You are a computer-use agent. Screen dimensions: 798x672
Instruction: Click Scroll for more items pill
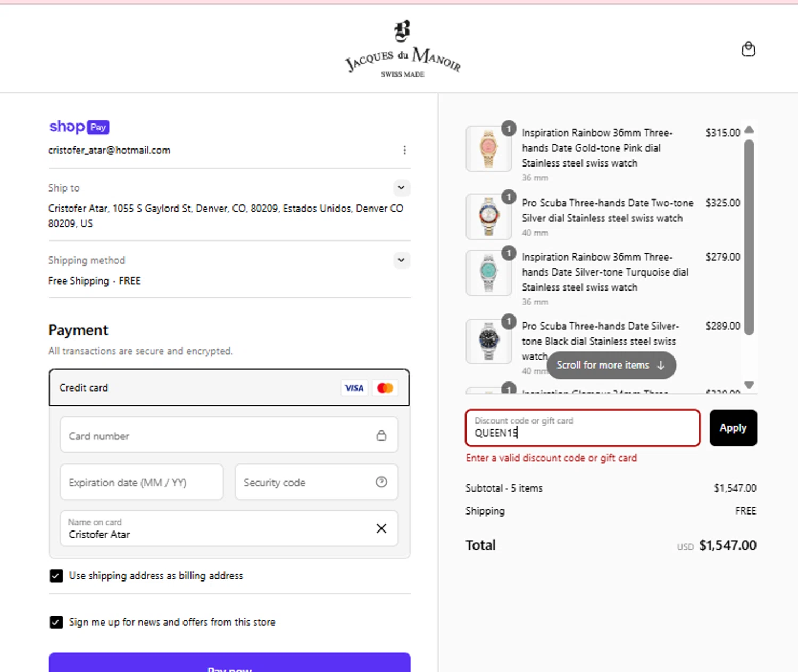pos(611,365)
